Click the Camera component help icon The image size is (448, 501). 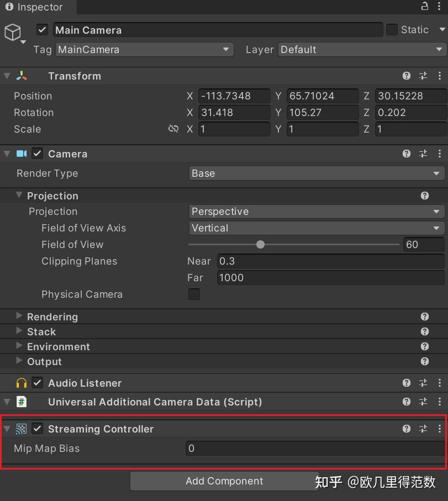tap(407, 154)
